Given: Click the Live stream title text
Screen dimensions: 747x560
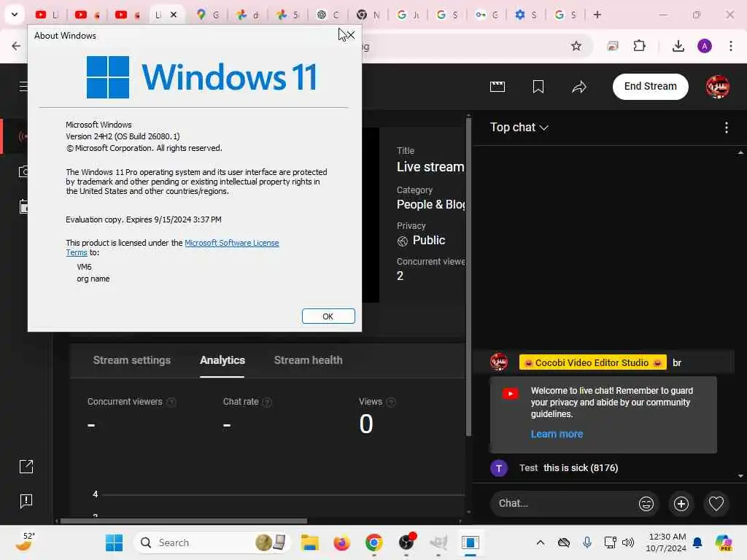Looking at the screenshot, I should tap(430, 167).
